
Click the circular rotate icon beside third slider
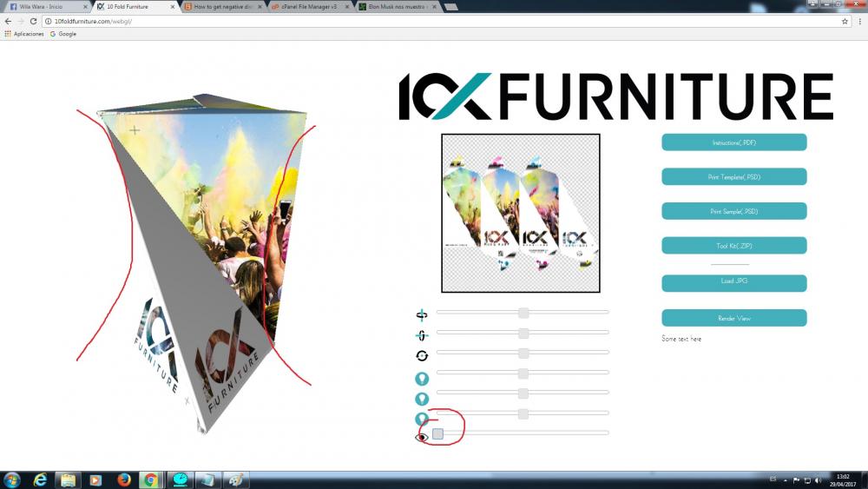[421, 355]
